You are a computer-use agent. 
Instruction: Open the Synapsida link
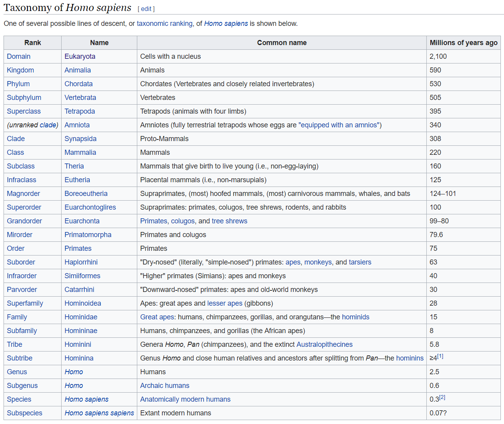pos(80,139)
